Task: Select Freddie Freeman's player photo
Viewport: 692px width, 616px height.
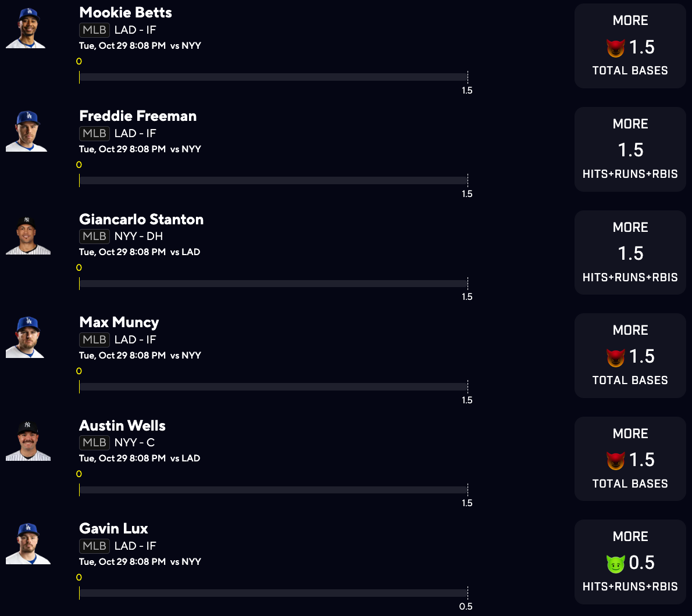Action: click(27, 132)
